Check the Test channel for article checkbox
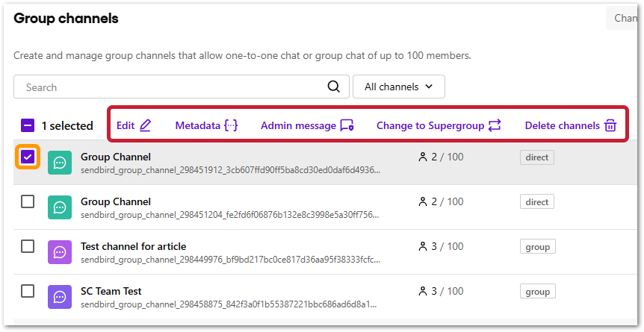644x332 pixels. point(28,246)
